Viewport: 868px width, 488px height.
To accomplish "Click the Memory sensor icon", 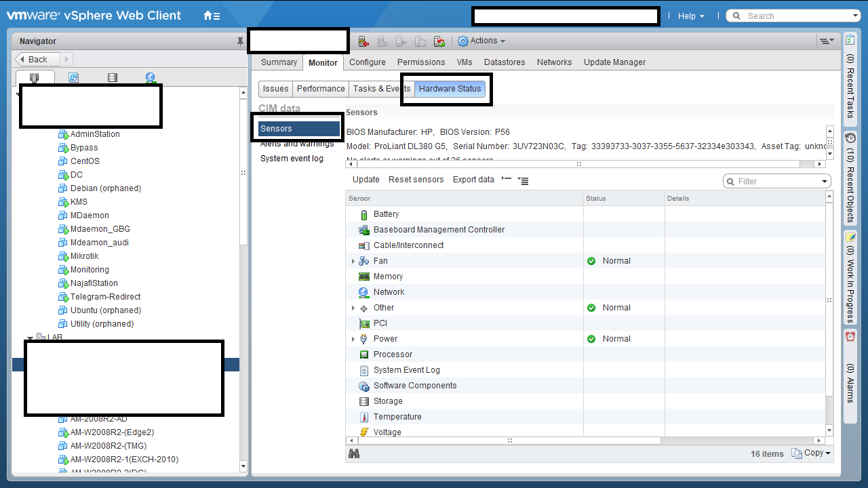I will click(x=364, y=277).
